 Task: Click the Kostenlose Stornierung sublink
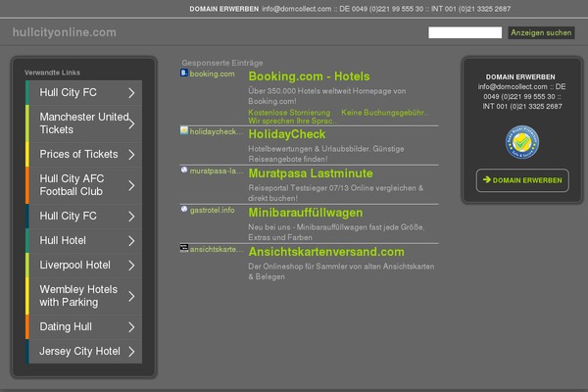point(289,113)
